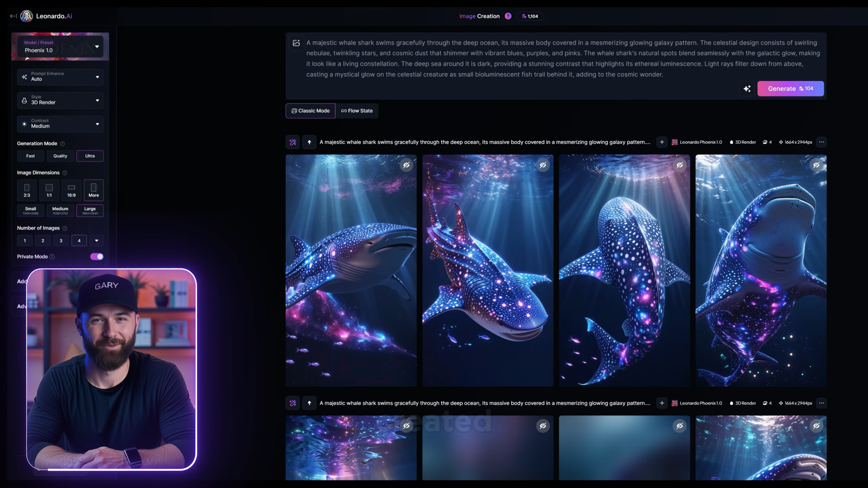Click the Generate button

click(x=790, y=88)
